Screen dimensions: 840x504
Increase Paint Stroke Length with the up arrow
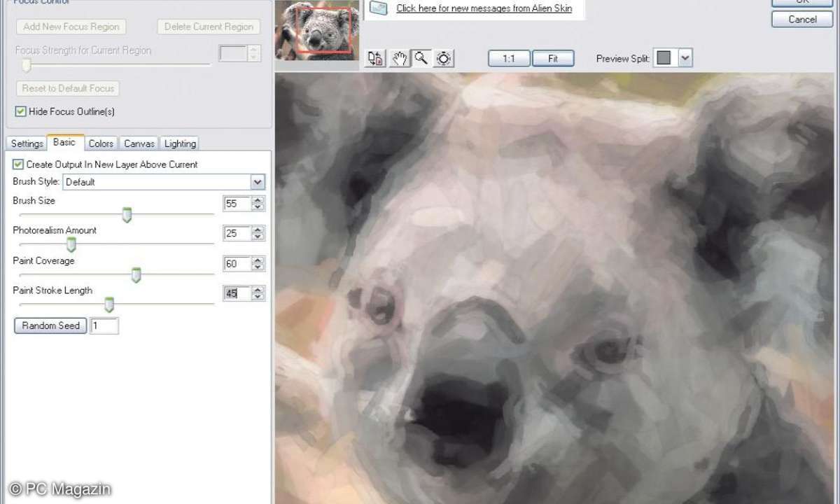(x=258, y=290)
